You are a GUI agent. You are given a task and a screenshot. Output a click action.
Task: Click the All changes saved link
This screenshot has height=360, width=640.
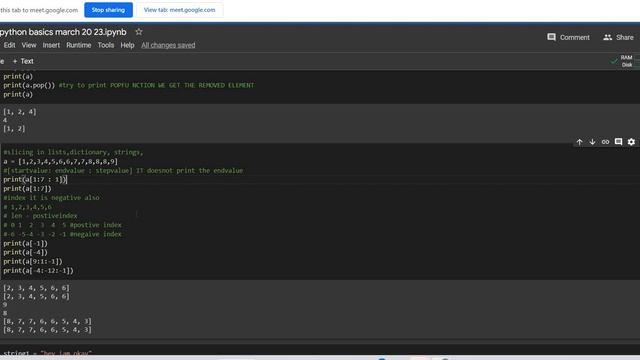click(x=168, y=45)
